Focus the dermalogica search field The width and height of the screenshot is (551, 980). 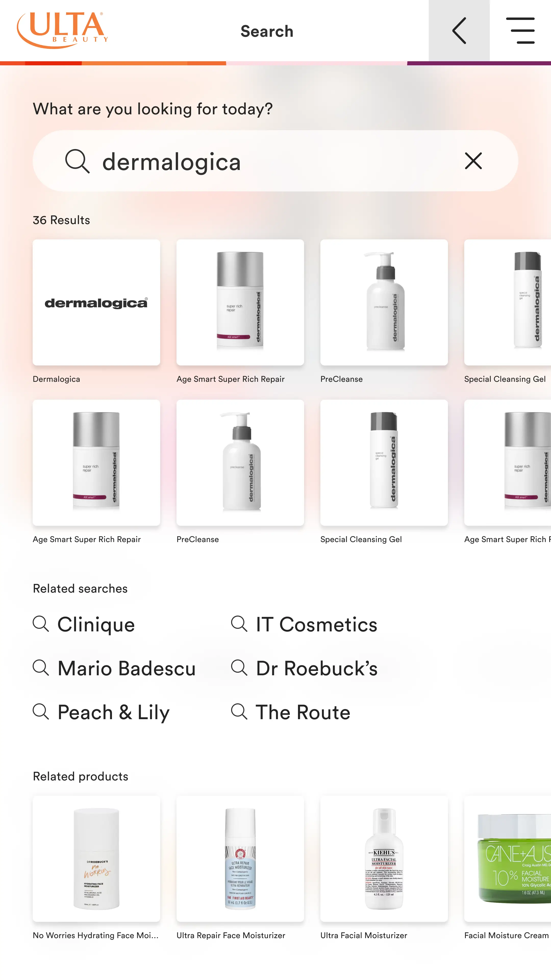275,161
